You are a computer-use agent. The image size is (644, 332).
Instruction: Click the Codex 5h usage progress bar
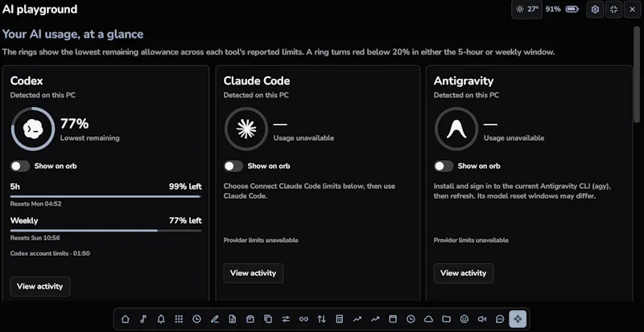pyautogui.click(x=106, y=197)
